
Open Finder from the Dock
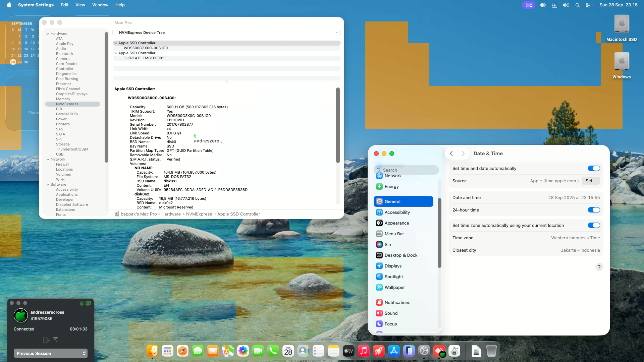[152, 351]
